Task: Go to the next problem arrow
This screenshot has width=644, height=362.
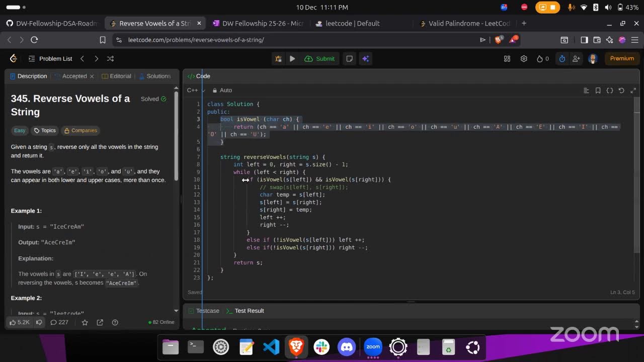Action: point(96,58)
